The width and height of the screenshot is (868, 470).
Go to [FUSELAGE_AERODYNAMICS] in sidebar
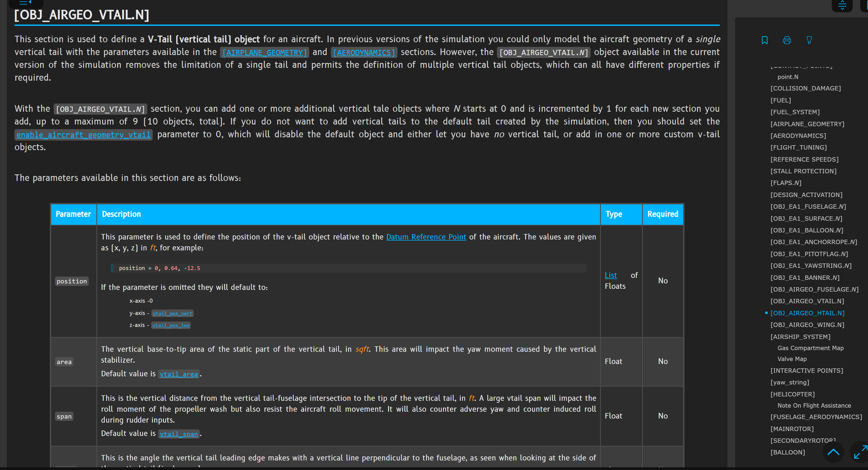[x=816, y=417]
